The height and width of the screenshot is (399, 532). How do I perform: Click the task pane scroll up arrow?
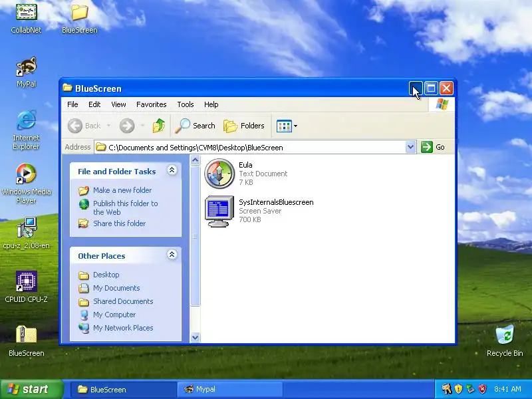[x=195, y=160]
